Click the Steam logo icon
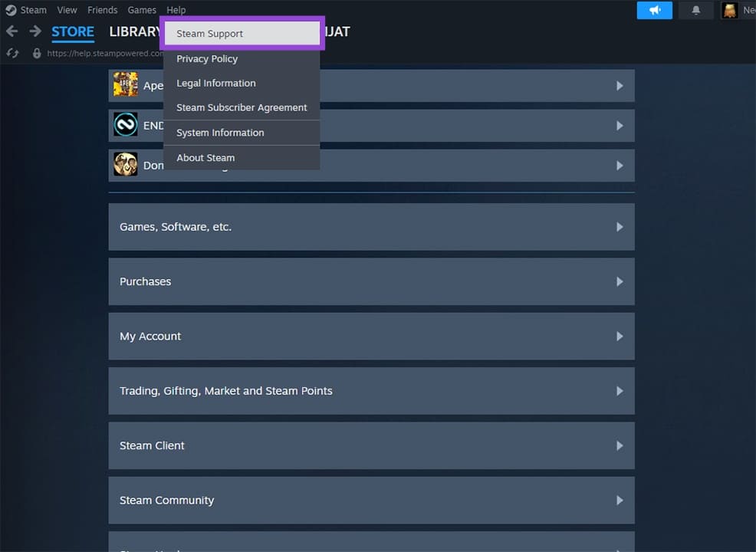Image resolution: width=756 pixels, height=552 pixels. pyautogui.click(x=10, y=9)
